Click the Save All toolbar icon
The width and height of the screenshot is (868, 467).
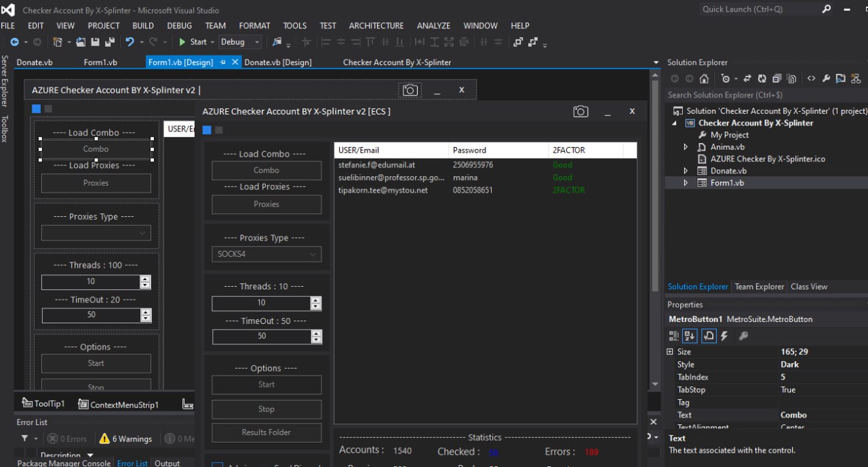108,42
